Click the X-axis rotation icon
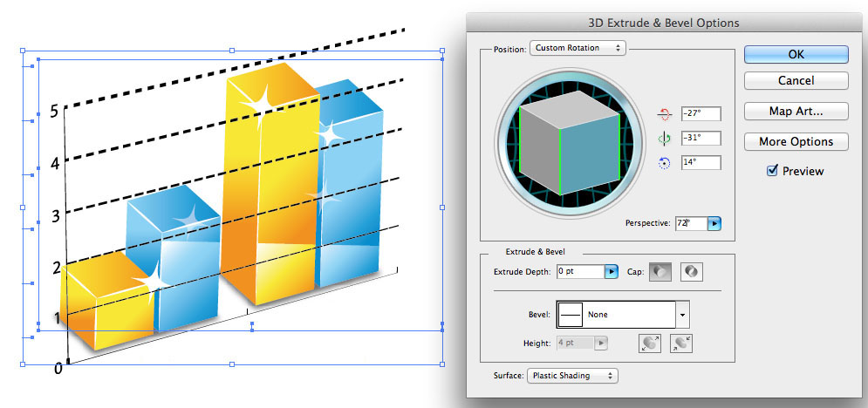The width and height of the screenshot is (868, 408). 665,114
